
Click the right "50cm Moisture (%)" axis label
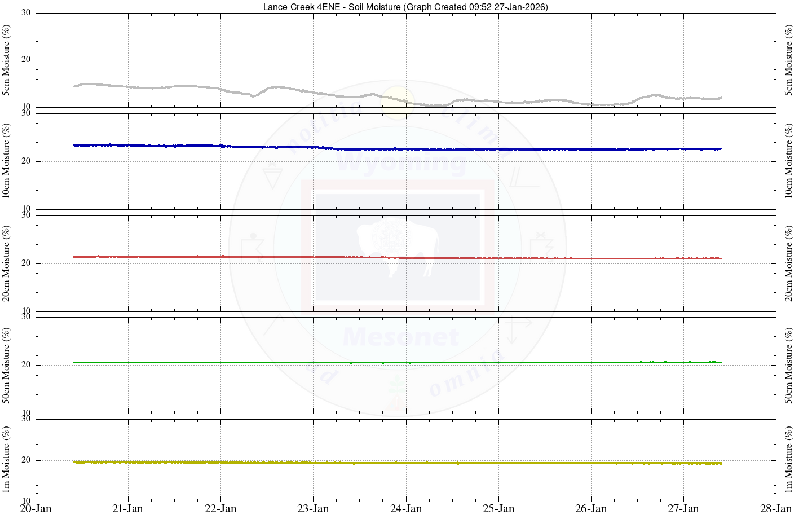(x=789, y=365)
